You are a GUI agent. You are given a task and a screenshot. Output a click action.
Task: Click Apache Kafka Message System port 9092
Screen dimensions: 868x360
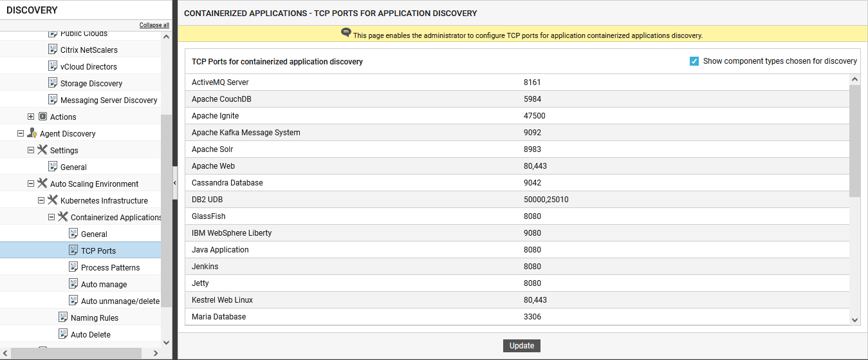point(532,133)
